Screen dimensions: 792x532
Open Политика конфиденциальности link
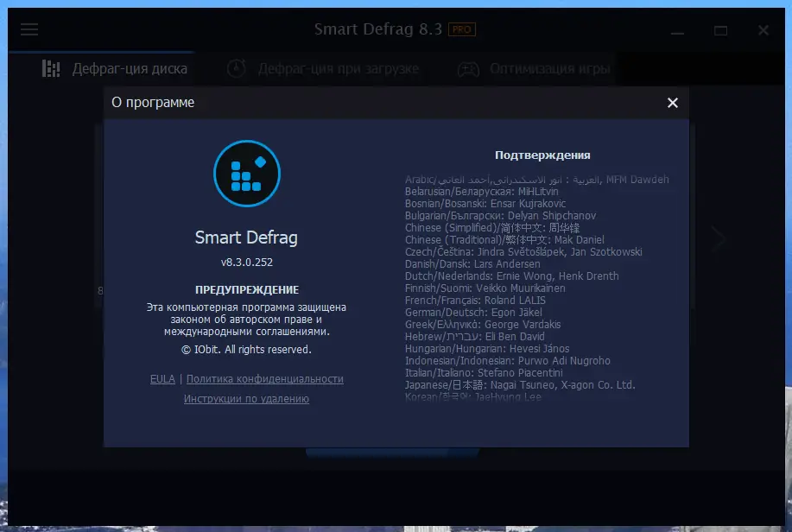264,379
